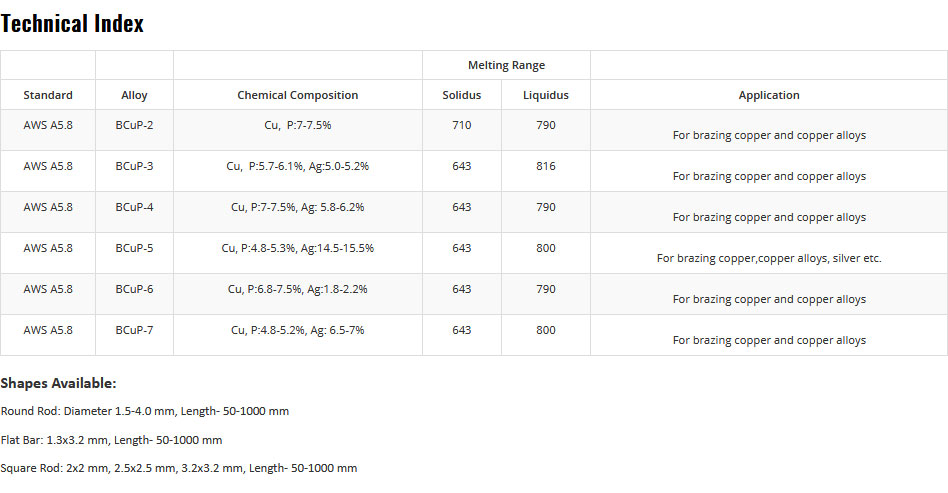Select the Round Rod diameter line
Image resolution: width=948 pixels, height=493 pixels.
(x=145, y=411)
